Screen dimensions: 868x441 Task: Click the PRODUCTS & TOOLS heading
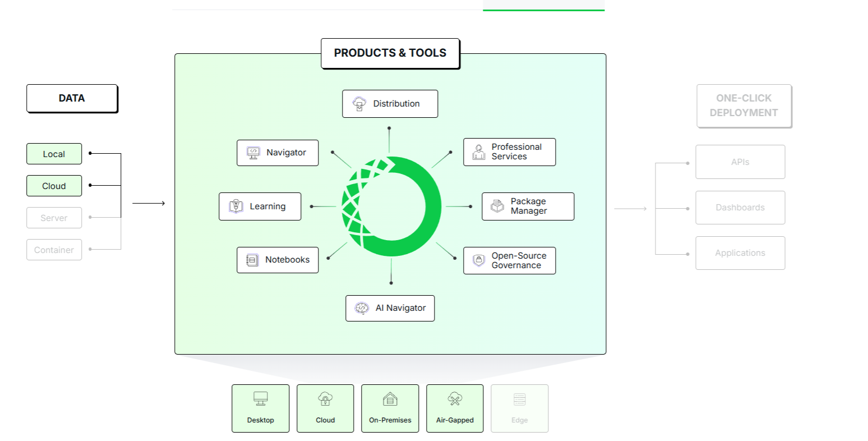point(390,53)
